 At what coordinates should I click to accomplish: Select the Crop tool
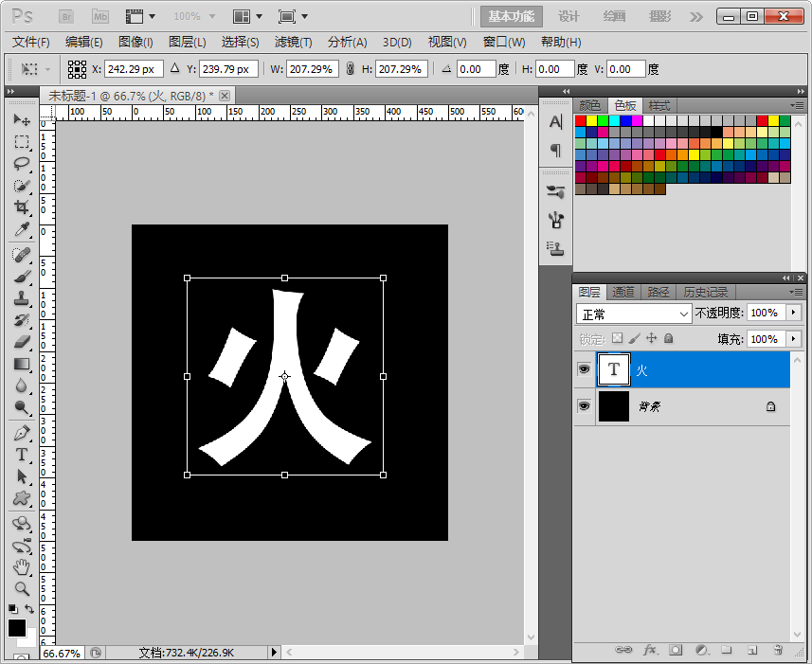[x=21, y=207]
